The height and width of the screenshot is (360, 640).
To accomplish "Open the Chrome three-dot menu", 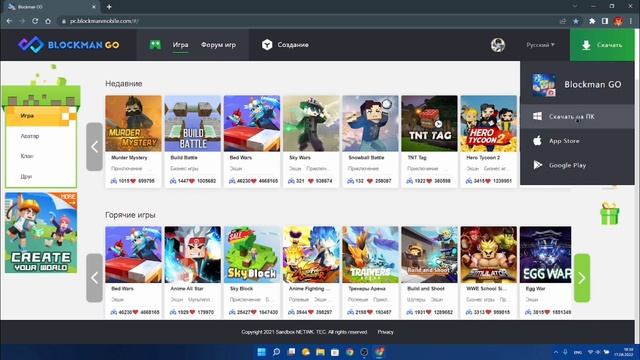I will click(x=631, y=21).
